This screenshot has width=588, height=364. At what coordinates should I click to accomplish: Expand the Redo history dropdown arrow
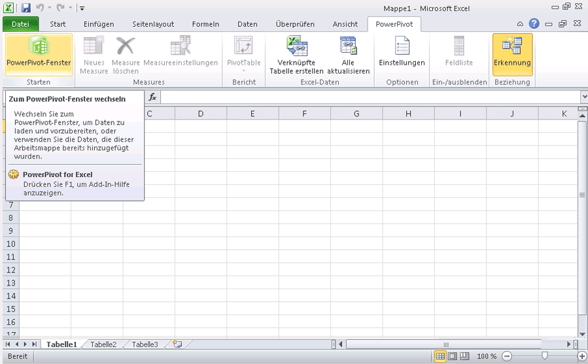tap(70, 8)
